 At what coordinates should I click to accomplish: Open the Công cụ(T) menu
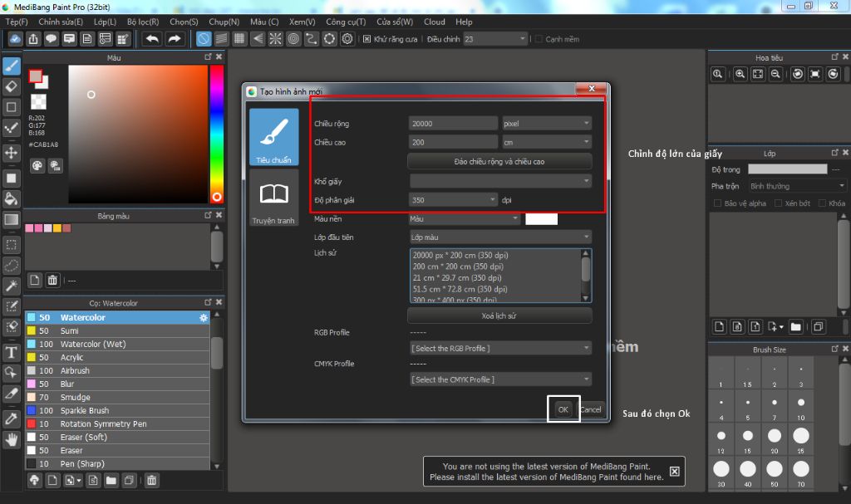[x=346, y=22]
